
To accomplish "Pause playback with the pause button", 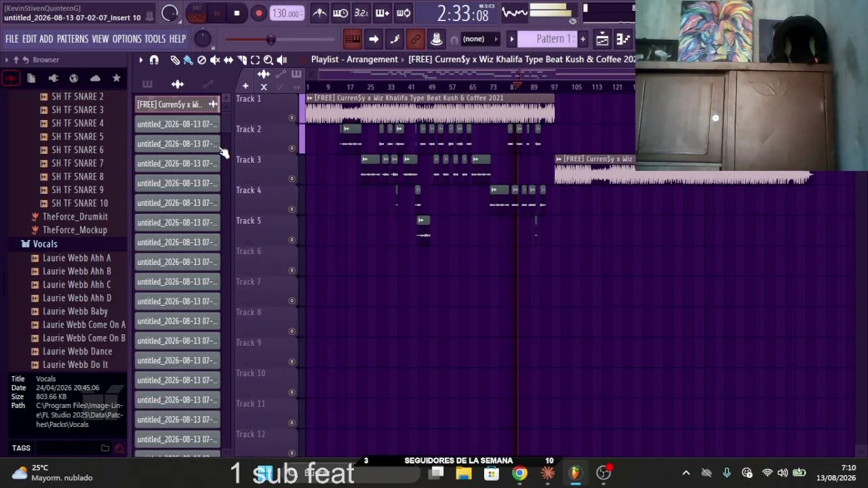I will 217,13.
